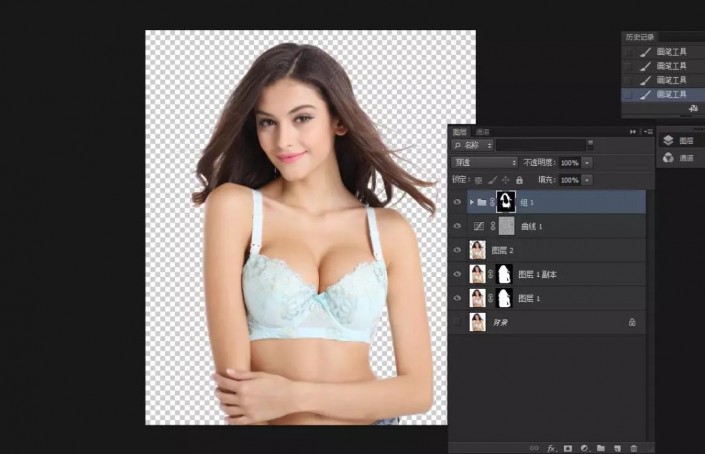Image resolution: width=705 pixels, height=454 pixels.
Task: Open the 穿透 blend mode dropdown
Action: point(484,163)
